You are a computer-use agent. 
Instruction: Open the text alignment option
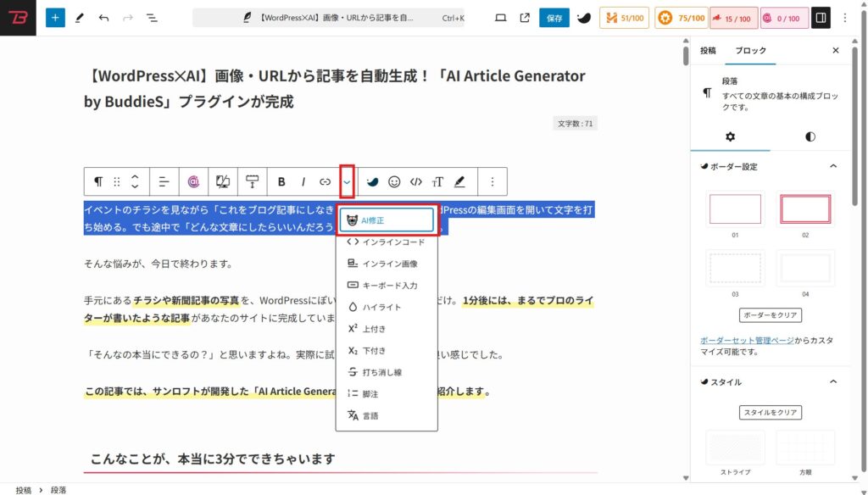[164, 181]
